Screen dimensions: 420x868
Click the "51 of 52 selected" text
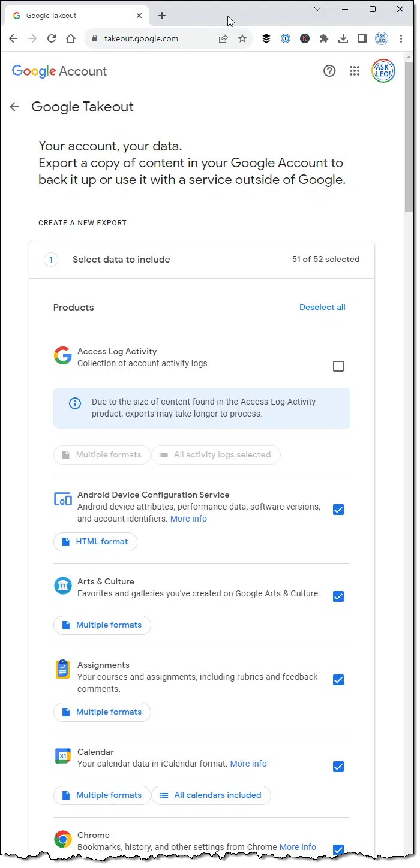pyautogui.click(x=326, y=260)
